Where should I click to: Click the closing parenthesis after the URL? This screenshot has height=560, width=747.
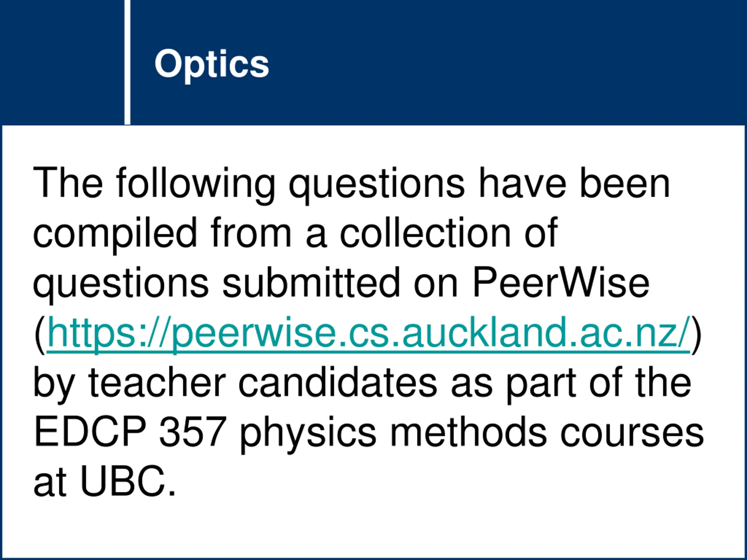[x=696, y=335]
